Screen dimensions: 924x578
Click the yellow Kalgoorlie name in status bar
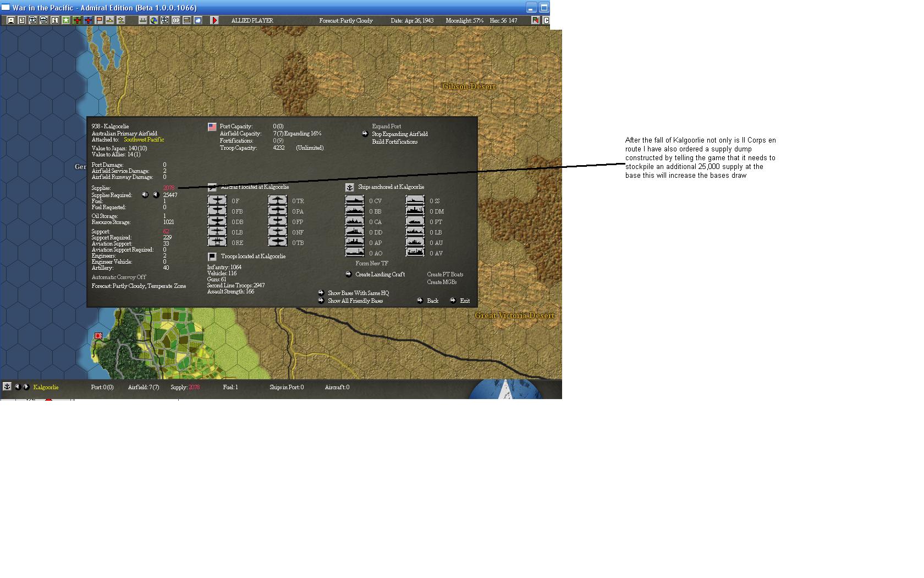pyautogui.click(x=46, y=387)
